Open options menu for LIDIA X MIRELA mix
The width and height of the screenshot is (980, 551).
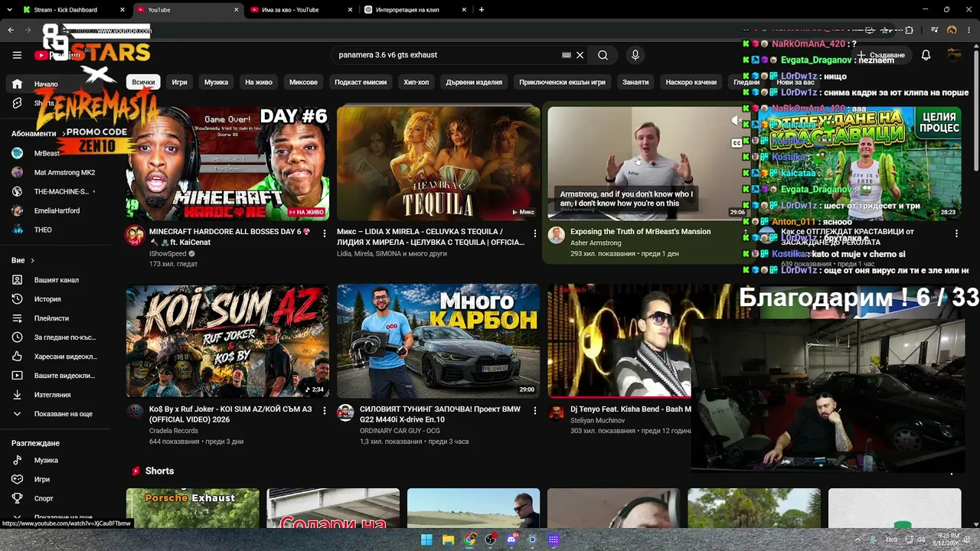click(x=534, y=233)
